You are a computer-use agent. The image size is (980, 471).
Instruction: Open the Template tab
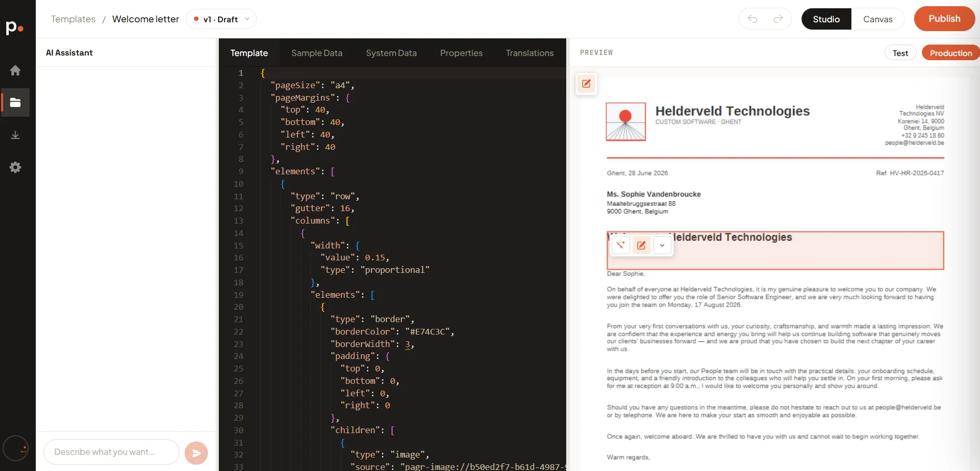[x=249, y=53]
